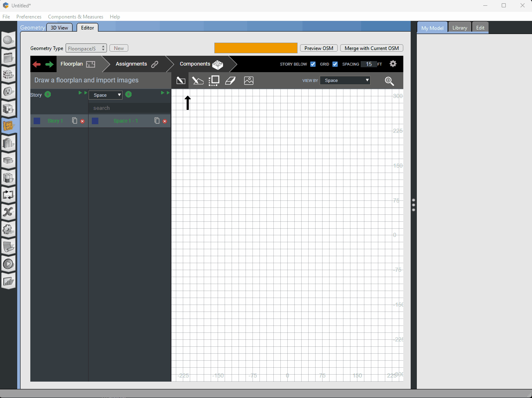
Task: Open the Results Summary bar chart icon
Action: [x=8, y=281]
